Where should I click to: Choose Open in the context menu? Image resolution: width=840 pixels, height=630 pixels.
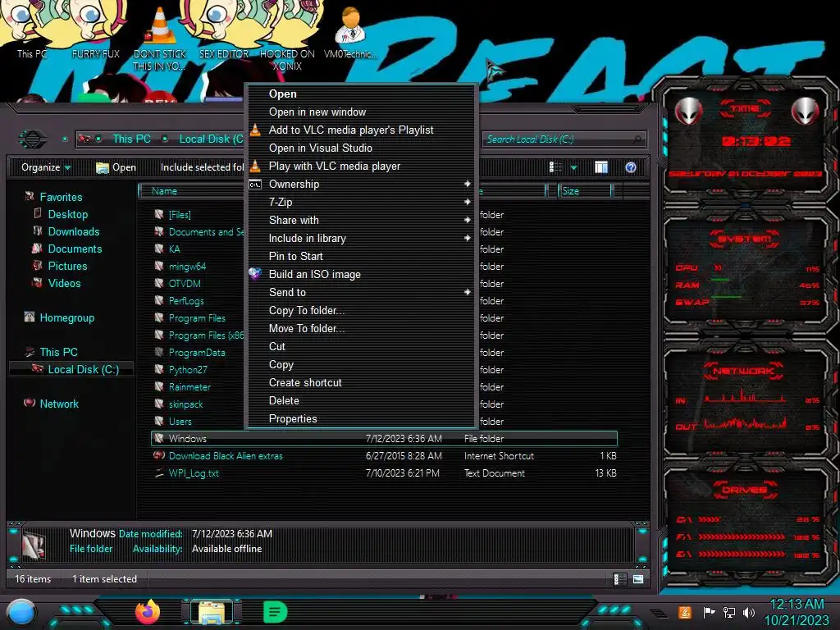[x=361, y=94]
